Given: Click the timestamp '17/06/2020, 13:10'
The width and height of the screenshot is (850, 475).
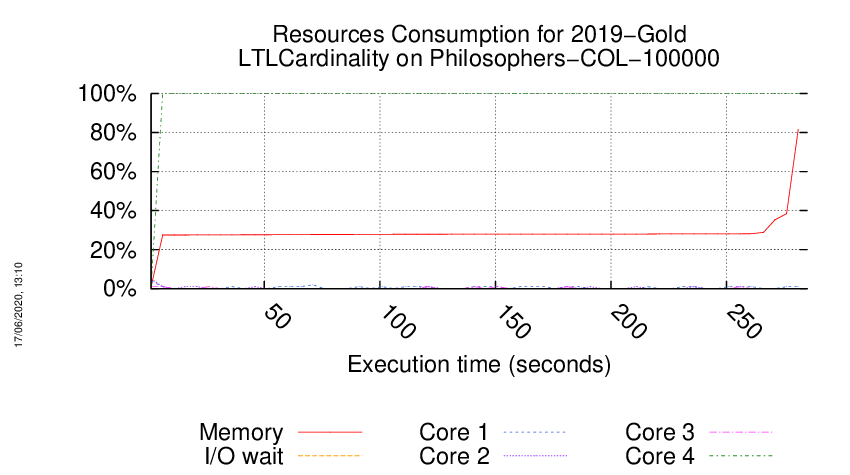Looking at the screenshot, I should point(18,305).
